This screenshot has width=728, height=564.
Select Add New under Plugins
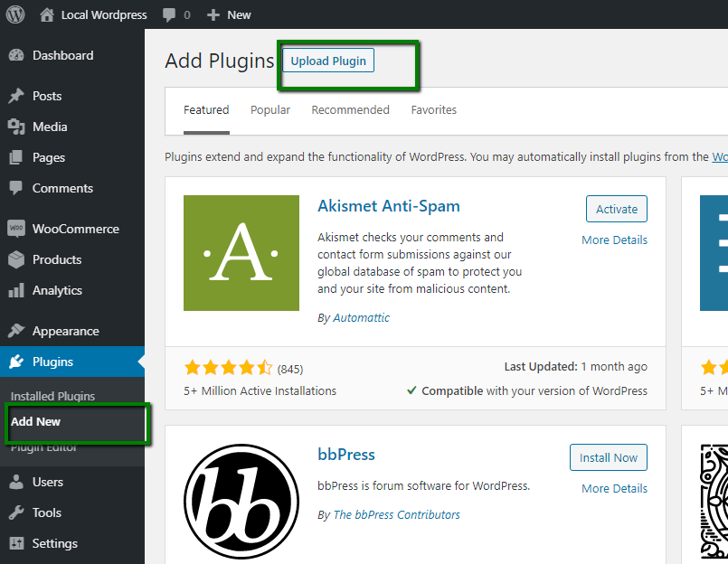click(x=35, y=421)
